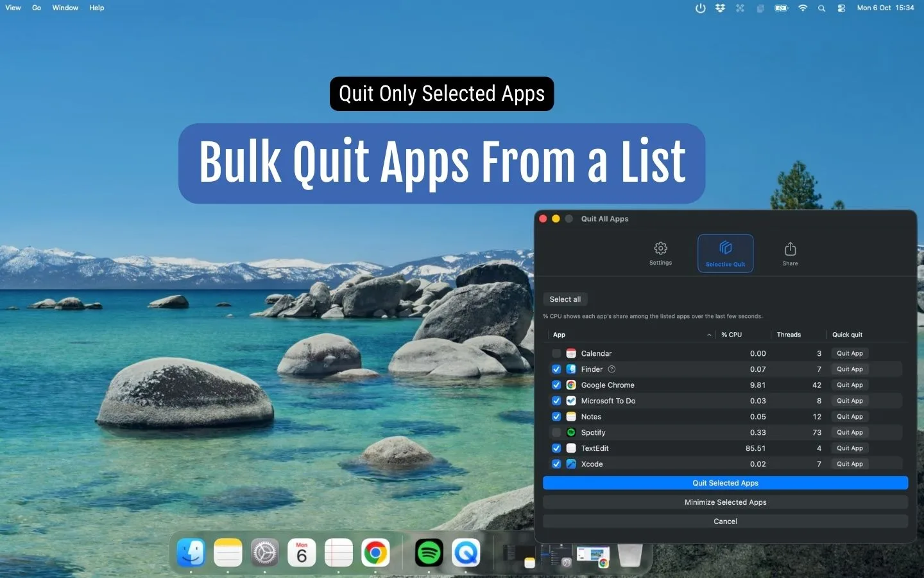The height and width of the screenshot is (578, 924).
Task: Uncheck the TextEdit checkbox
Action: coord(556,448)
